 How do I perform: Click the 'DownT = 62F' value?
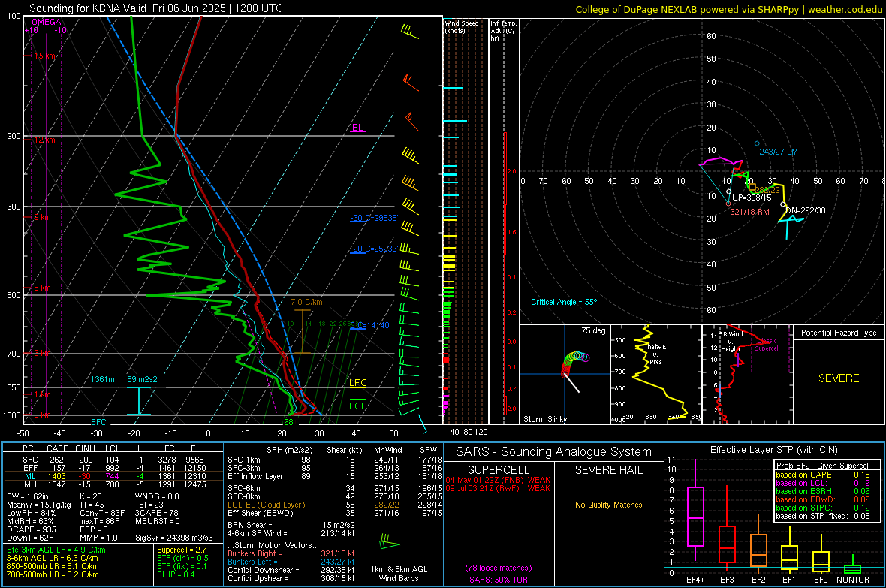point(30,538)
